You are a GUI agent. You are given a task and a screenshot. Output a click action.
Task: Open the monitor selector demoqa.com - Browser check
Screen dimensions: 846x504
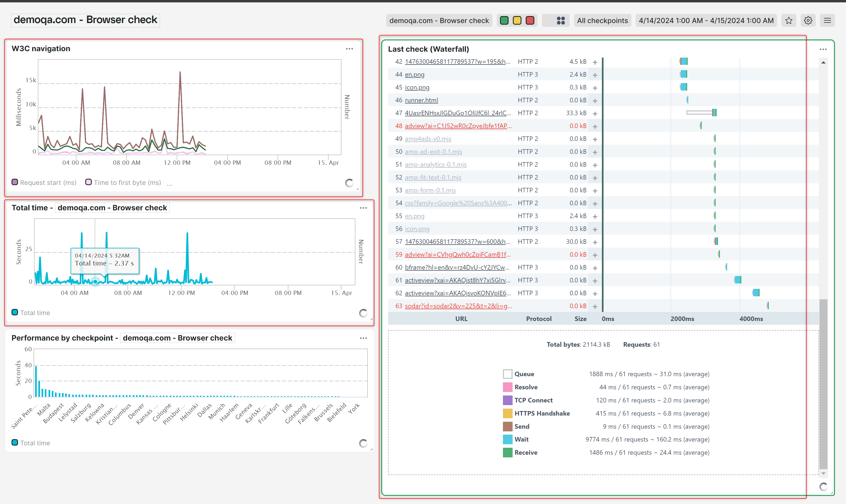[x=439, y=21]
